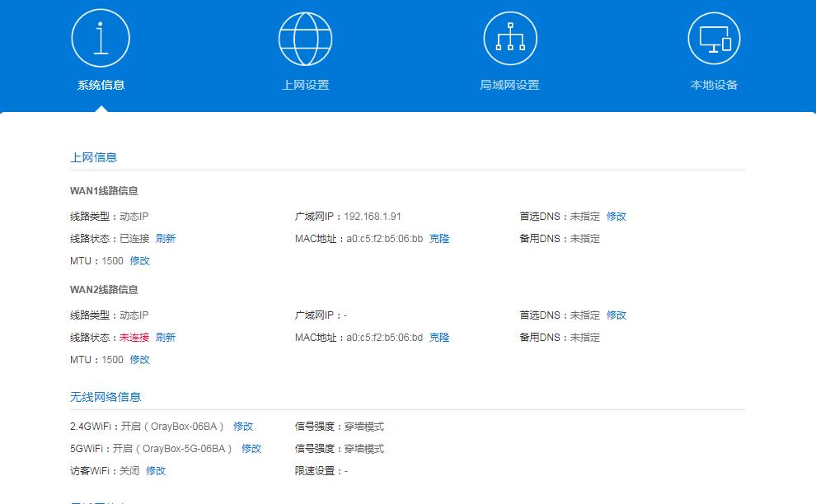Open the 上网设置 globe icon

pos(306,36)
